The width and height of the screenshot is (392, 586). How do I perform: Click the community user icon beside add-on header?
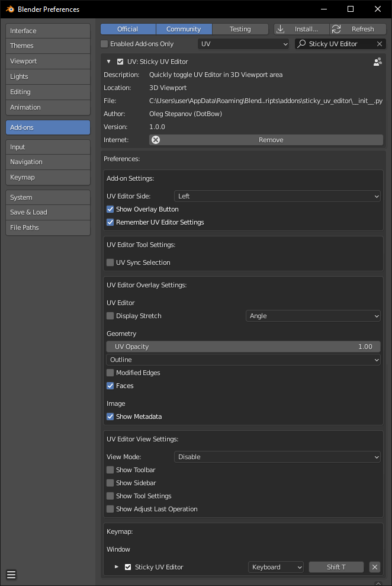pyautogui.click(x=377, y=62)
